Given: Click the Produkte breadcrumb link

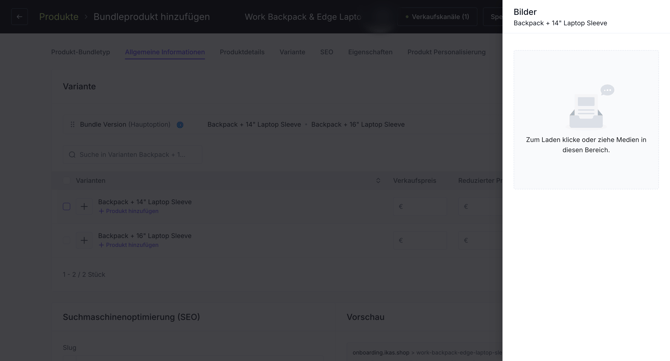Looking at the screenshot, I should coord(59,17).
